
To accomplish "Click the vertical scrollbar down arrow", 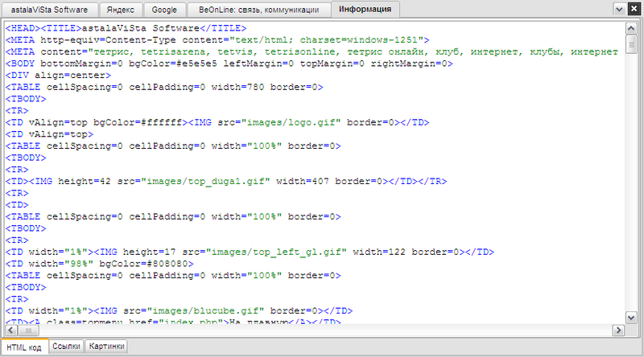I will coord(631,317).
